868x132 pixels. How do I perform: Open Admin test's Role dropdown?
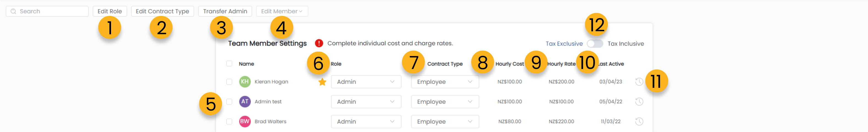pos(366,102)
